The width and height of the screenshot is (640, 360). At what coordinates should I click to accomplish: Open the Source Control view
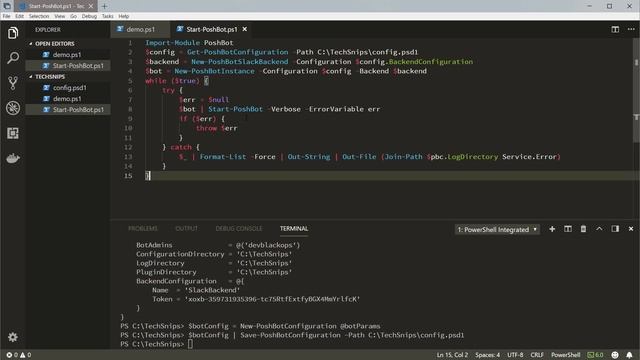click(13, 83)
